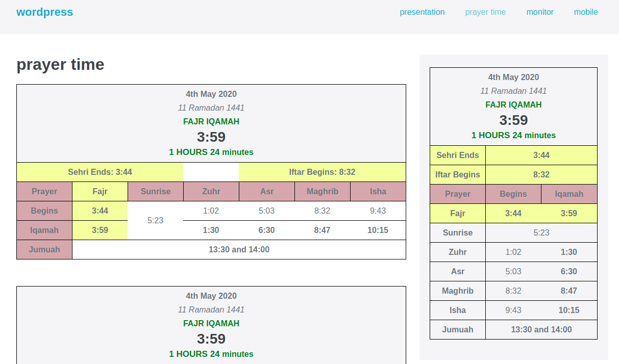Click the Zuhr iqamah time 1:30 in main table
This screenshot has height=364, width=619.
click(211, 230)
